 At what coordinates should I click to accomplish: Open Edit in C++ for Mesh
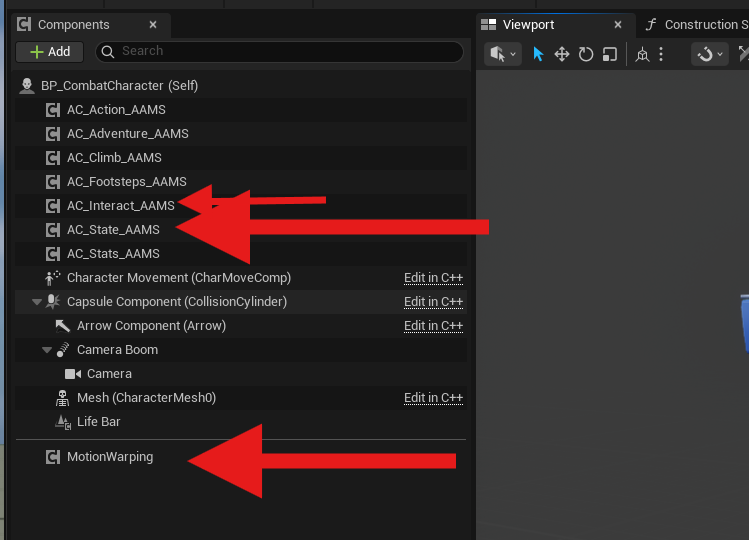433,398
